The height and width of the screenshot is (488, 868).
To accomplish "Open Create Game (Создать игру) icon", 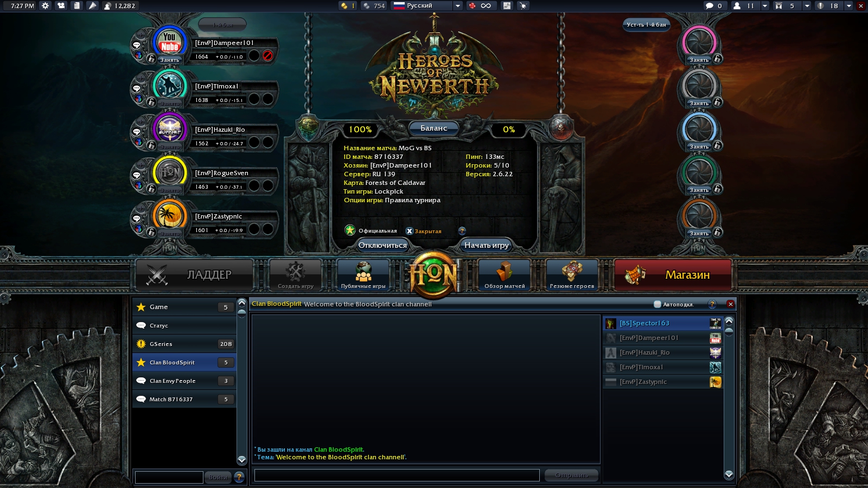I will (296, 274).
